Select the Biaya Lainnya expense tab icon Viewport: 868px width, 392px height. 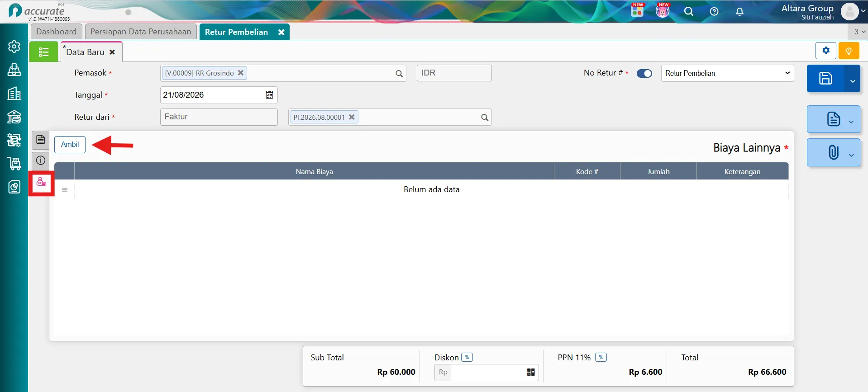(41, 183)
